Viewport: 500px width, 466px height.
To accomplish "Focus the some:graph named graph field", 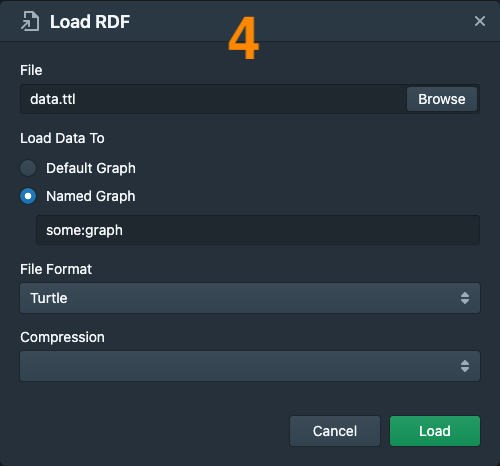I will click(258, 230).
